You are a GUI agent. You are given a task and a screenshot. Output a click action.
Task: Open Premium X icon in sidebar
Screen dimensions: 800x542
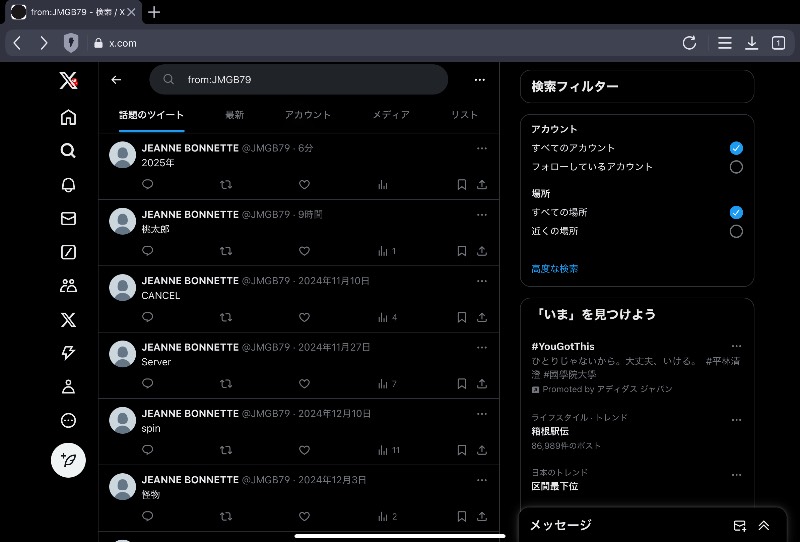tap(68, 319)
